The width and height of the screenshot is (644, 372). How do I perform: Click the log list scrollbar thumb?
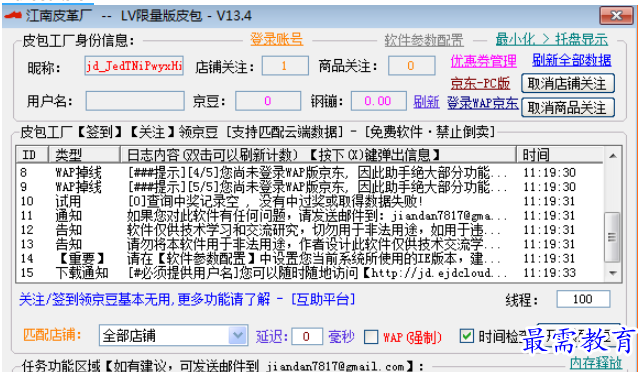612,237
